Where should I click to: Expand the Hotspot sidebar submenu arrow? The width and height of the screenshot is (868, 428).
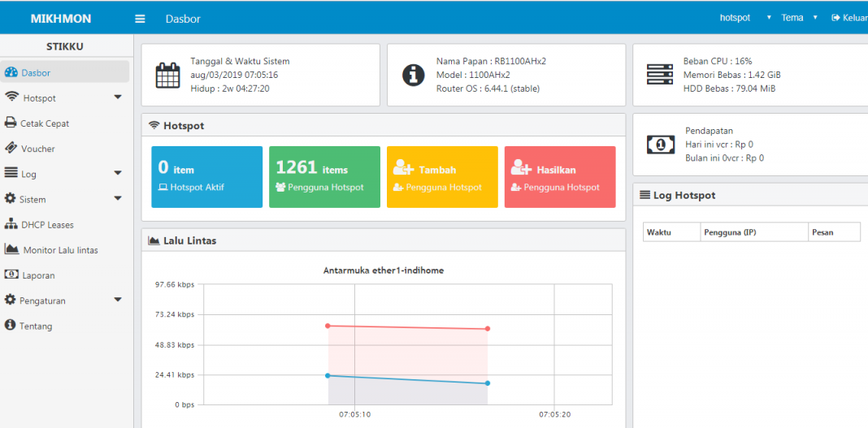pyautogui.click(x=118, y=97)
